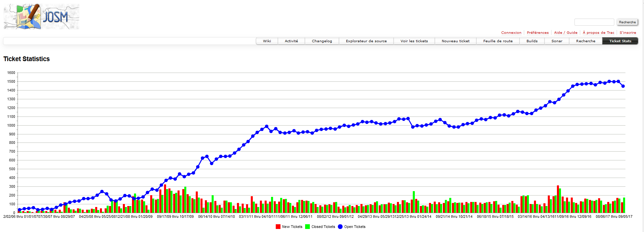Image resolution: width=644 pixels, height=232 pixels.
Task: Click the blue Open Tickets legend dot
Action: (340, 227)
